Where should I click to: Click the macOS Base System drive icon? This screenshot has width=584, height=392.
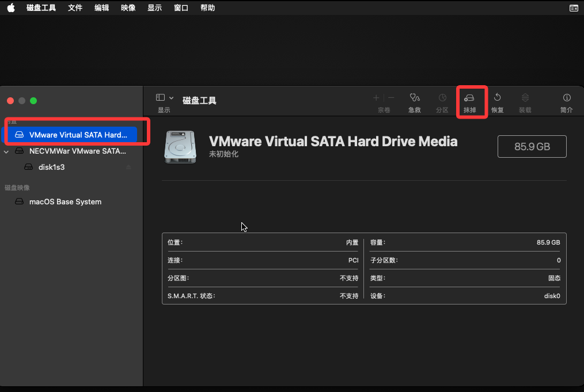point(19,201)
